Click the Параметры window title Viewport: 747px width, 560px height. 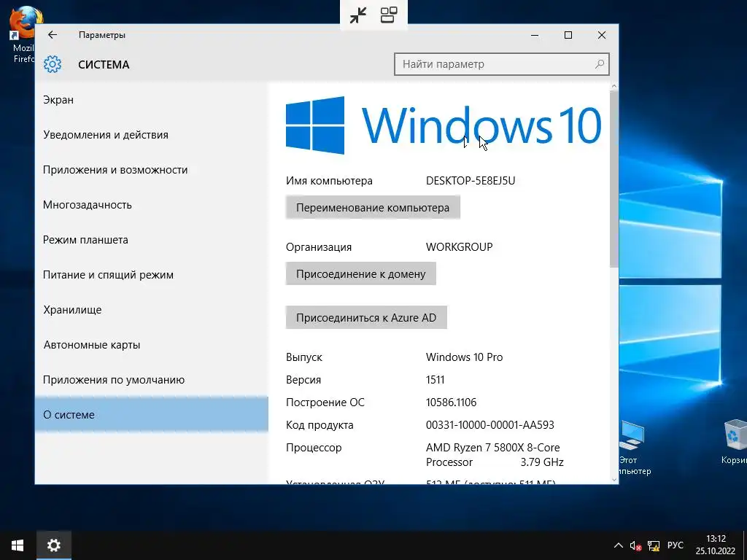click(102, 35)
